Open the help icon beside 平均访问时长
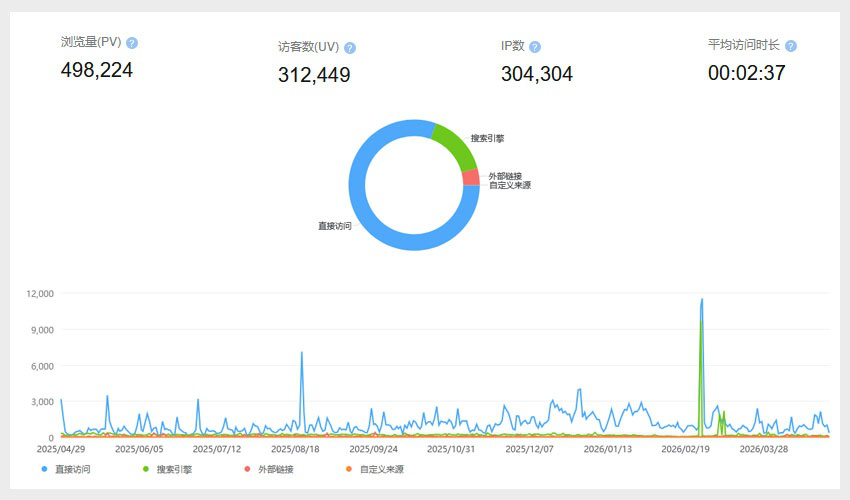The width and height of the screenshot is (850, 500). pos(791,46)
